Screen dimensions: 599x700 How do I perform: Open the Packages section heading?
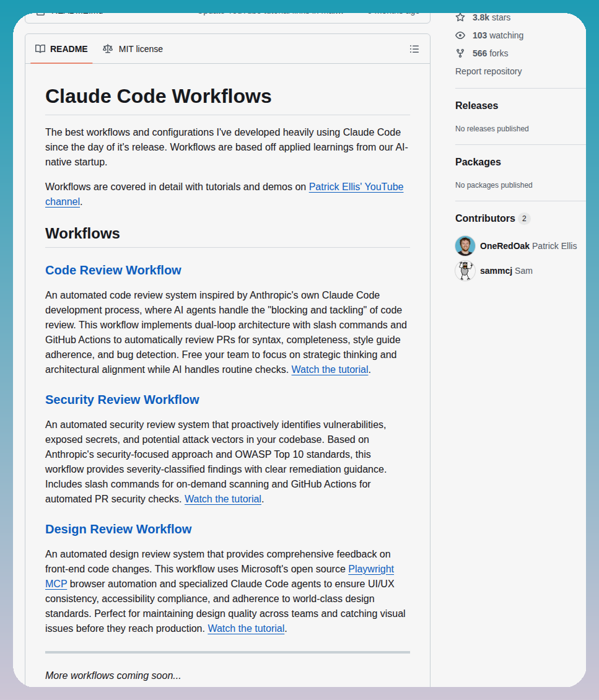[x=478, y=162]
